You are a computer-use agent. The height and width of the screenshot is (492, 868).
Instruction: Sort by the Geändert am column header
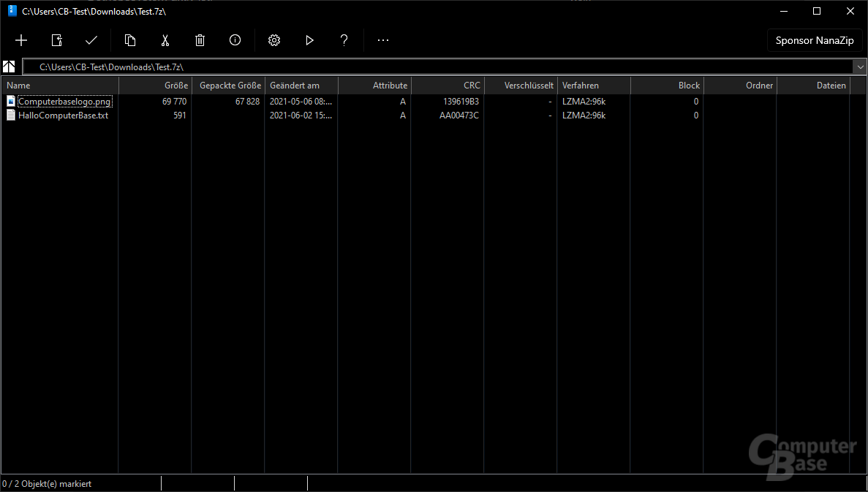[300, 86]
